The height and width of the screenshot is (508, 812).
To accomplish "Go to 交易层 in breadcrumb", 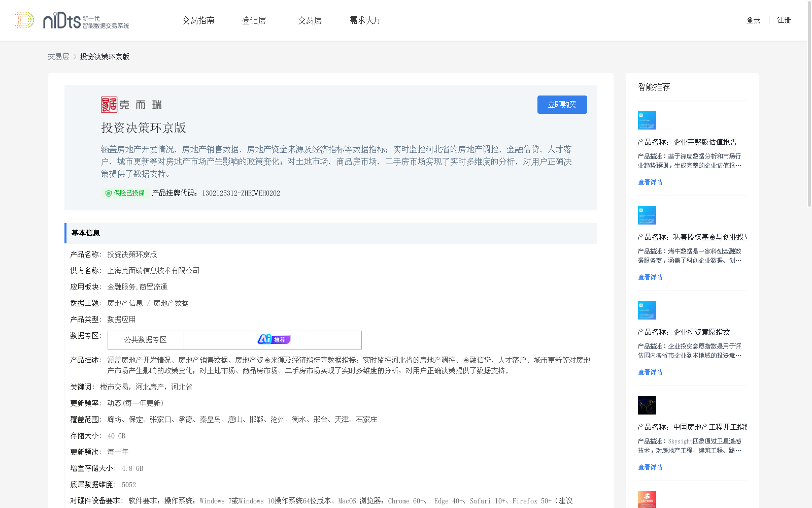I will click(58, 57).
